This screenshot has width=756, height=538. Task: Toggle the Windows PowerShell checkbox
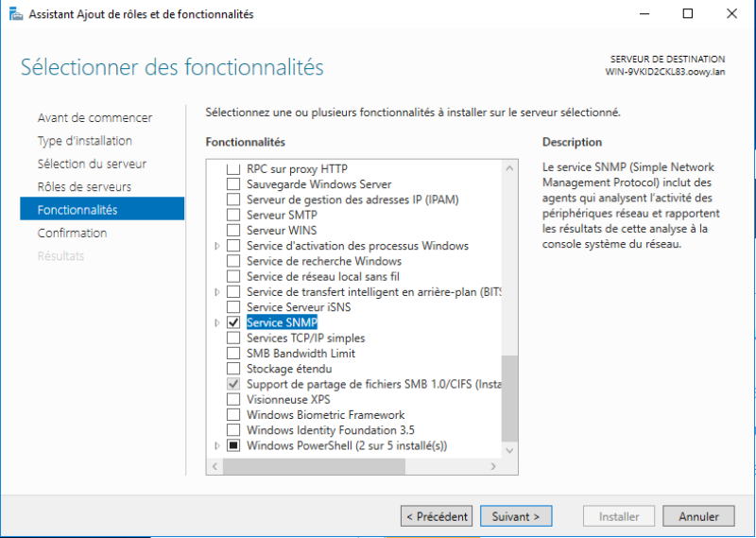[233, 445]
